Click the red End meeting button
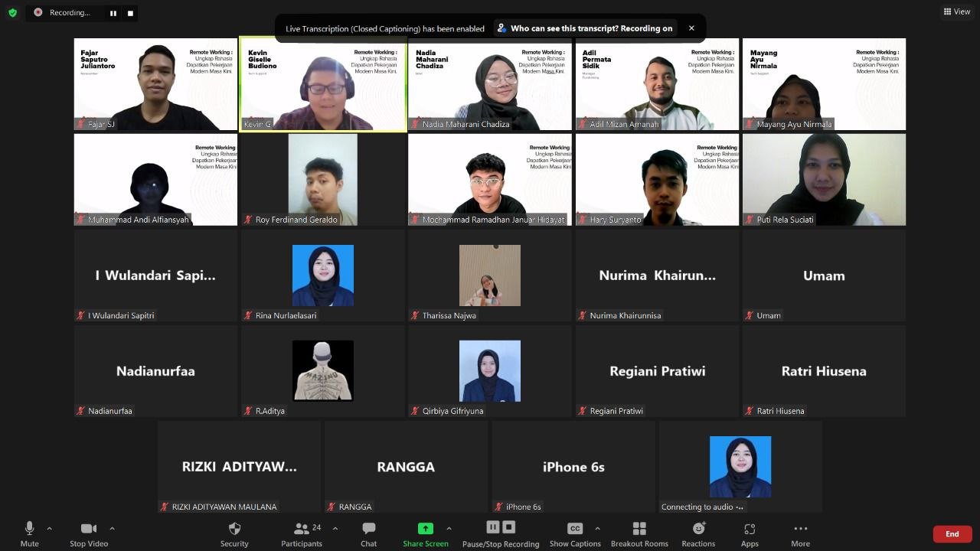The image size is (980, 551). pos(952,533)
